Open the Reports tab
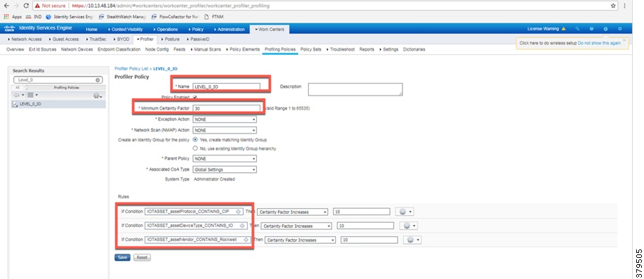Image resolution: width=644 pixels, height=279 pixels. pos(367,49)
